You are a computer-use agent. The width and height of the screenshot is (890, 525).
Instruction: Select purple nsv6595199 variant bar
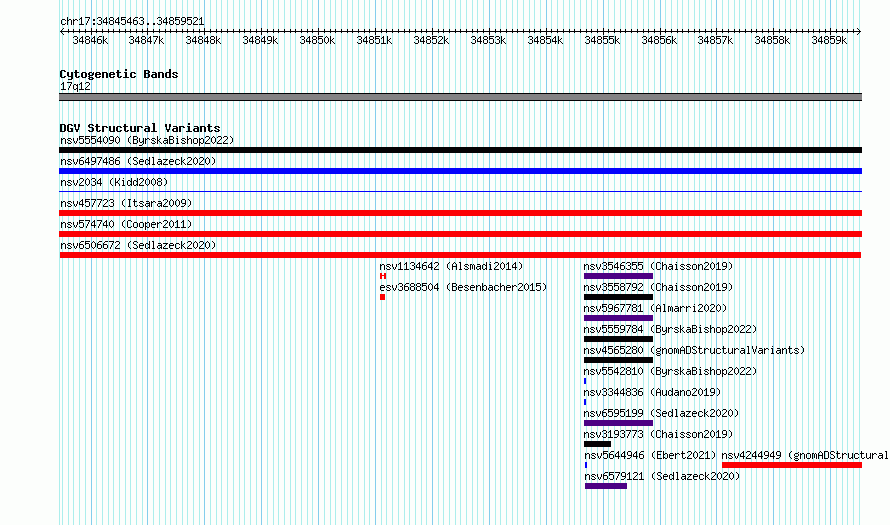pos(618,423)
